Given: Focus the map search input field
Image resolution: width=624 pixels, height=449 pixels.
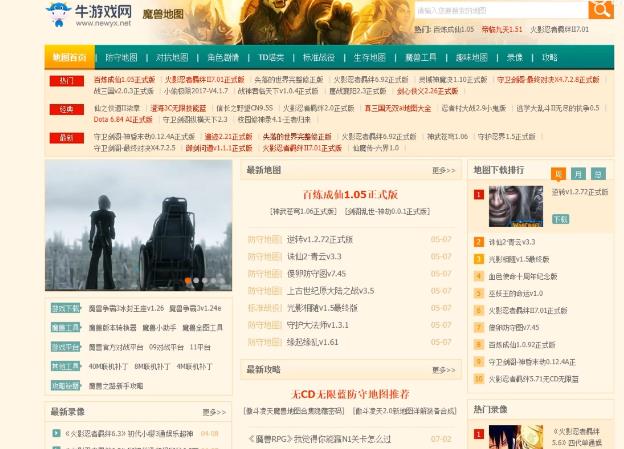Looking at the screenshot, I should 501,11.
